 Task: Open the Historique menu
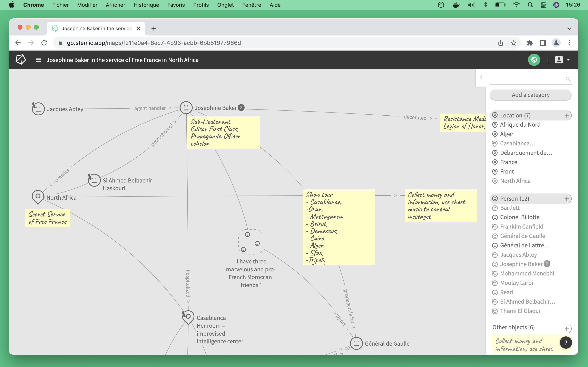click(x=146, y=5)
